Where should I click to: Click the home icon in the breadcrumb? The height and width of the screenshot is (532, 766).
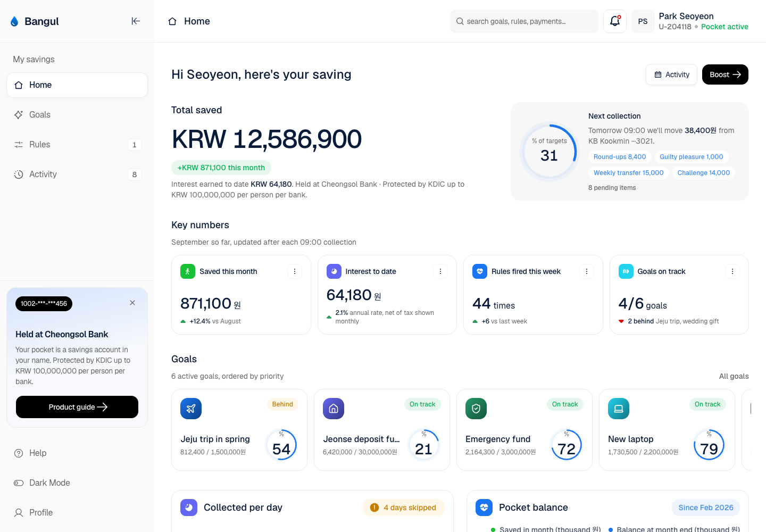coord(172,21)
